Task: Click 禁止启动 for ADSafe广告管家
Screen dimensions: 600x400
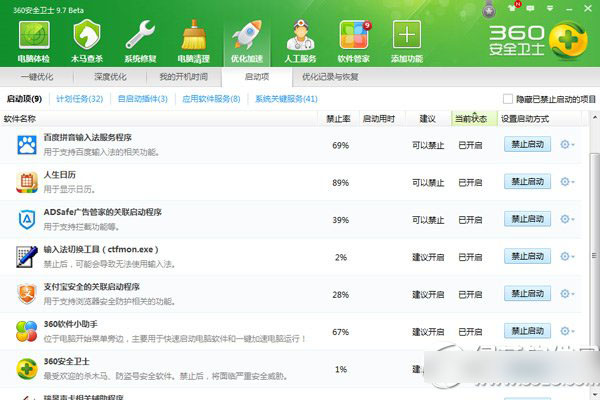Action: coord(527,219)
